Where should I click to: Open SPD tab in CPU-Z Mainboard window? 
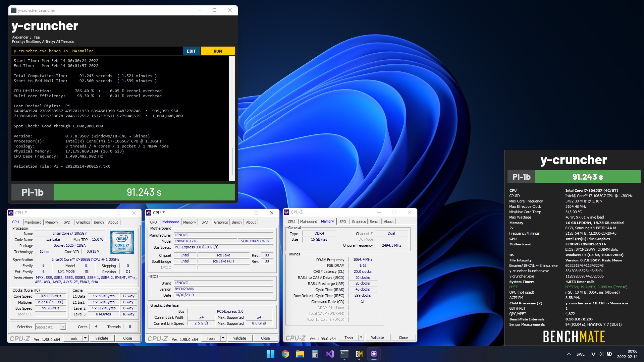[x=205, y=222]
